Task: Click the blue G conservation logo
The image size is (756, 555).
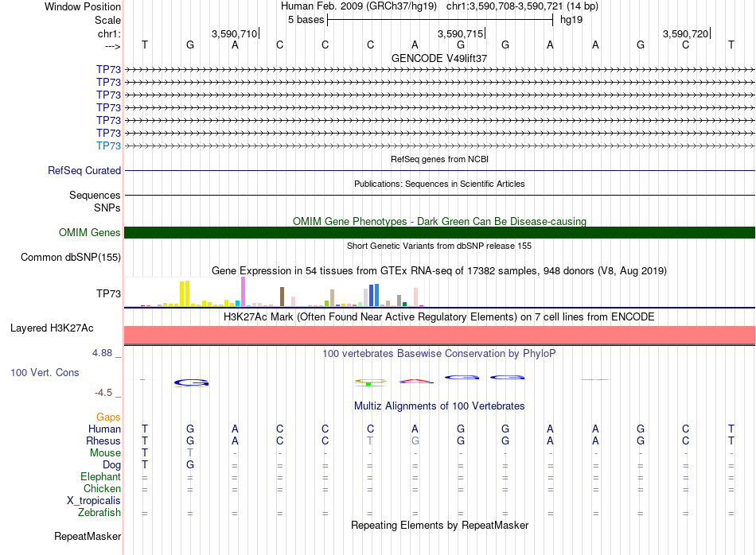Action: click(192, 383)
